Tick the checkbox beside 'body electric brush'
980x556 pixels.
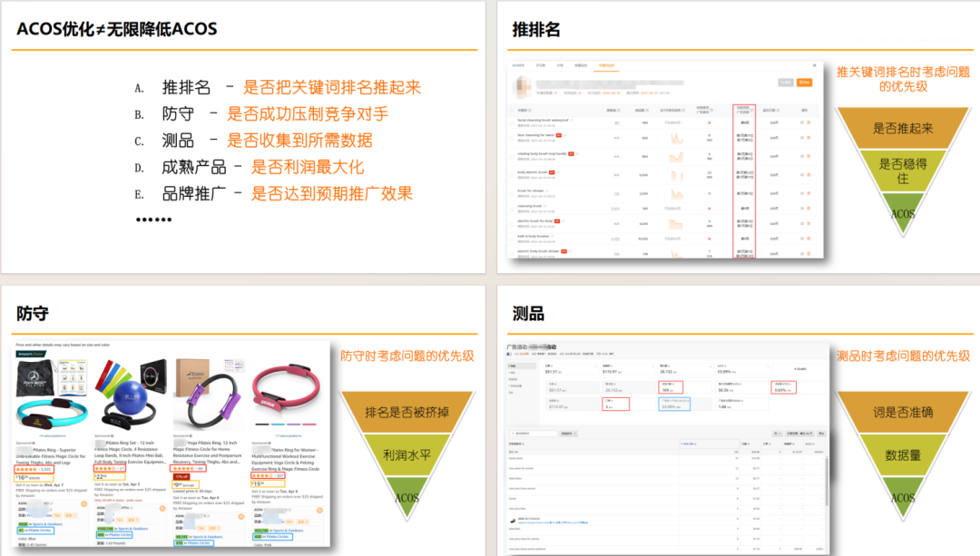[x=513, y=175]
